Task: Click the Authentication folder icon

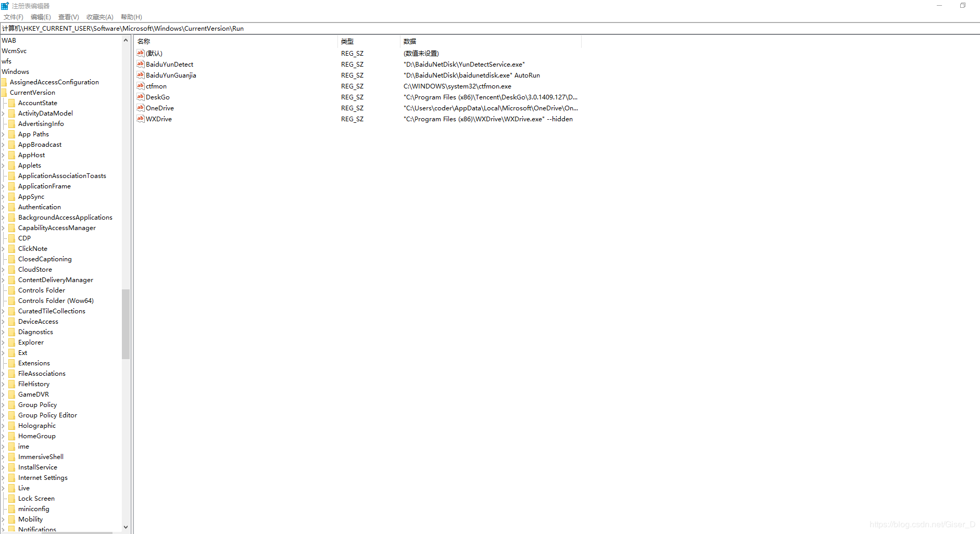Action: [x=12, y=207]
